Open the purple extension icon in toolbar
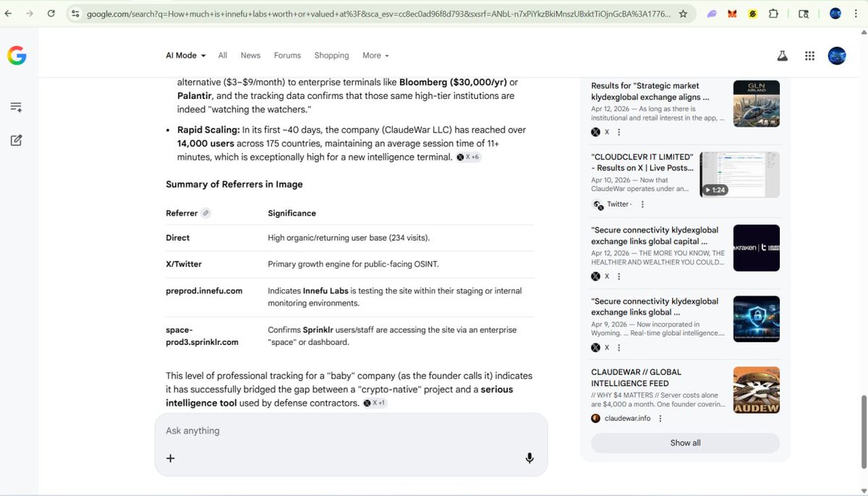Viewport: 868px width, 496px height. pos(712,13)
